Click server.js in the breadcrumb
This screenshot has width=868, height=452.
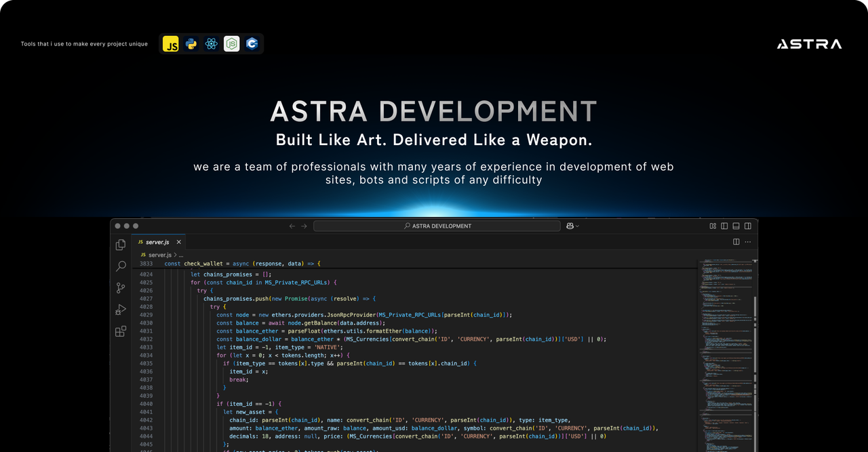(160, 255)
